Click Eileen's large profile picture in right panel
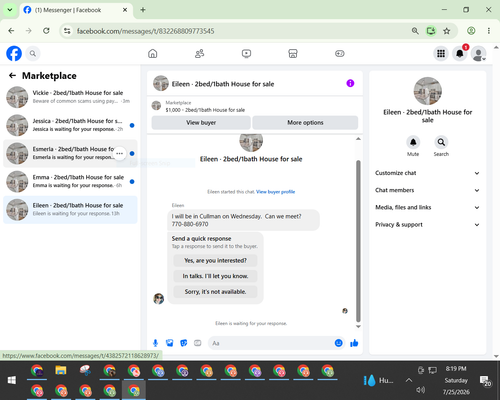 pyautogui.click(x=428, y=91)
